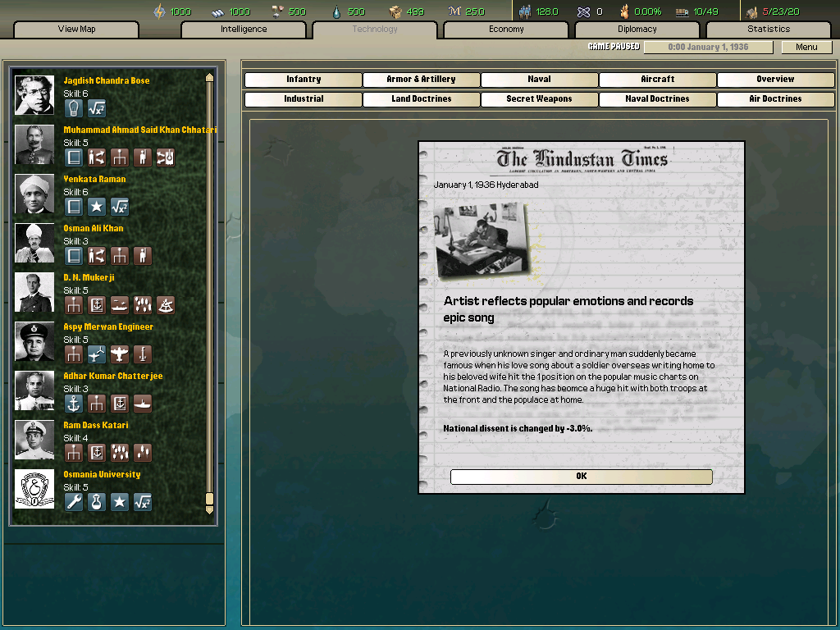Click the dissent flame icon
Image resolution: width=840 pixels, height=630 pixels.
624,11
